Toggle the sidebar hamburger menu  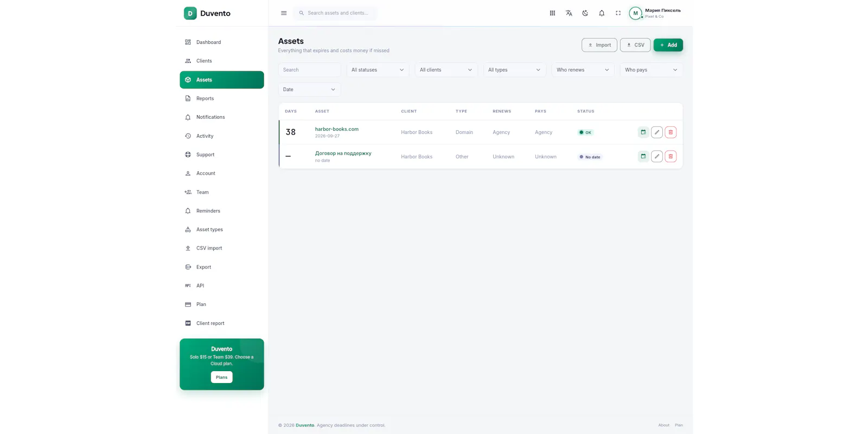[284, 13]
